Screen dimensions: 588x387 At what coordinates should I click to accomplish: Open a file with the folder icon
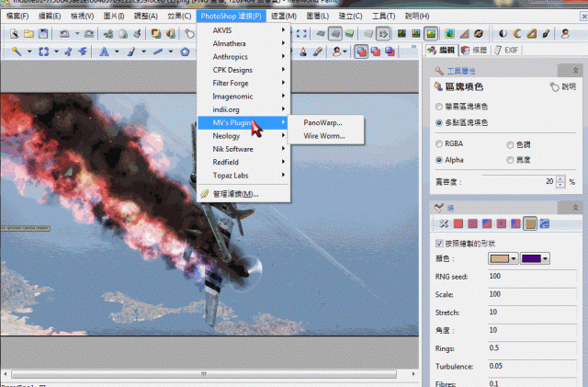[28, 34]
